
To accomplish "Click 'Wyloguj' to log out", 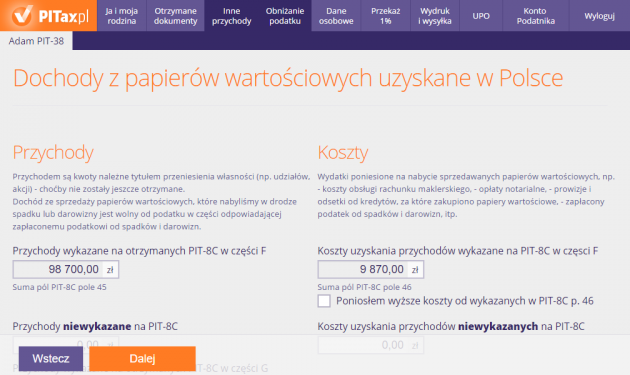I will point(599,16).
